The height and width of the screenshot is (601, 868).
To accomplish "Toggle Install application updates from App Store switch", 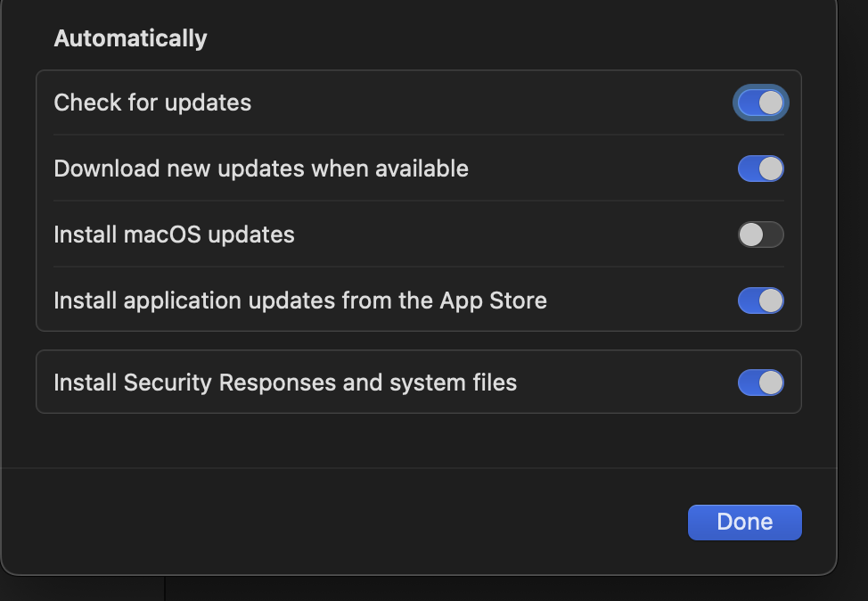I will point(760,300).
